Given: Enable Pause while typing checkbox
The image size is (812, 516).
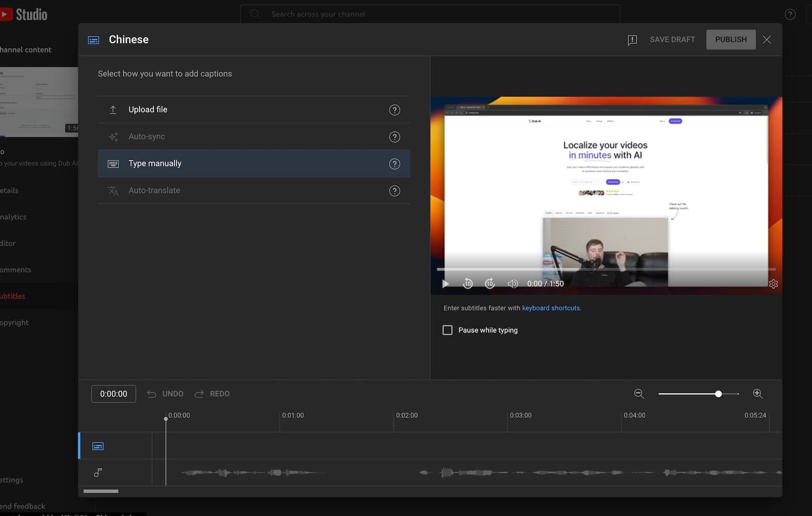Looking at the screenshot, I should coord(447,330).
